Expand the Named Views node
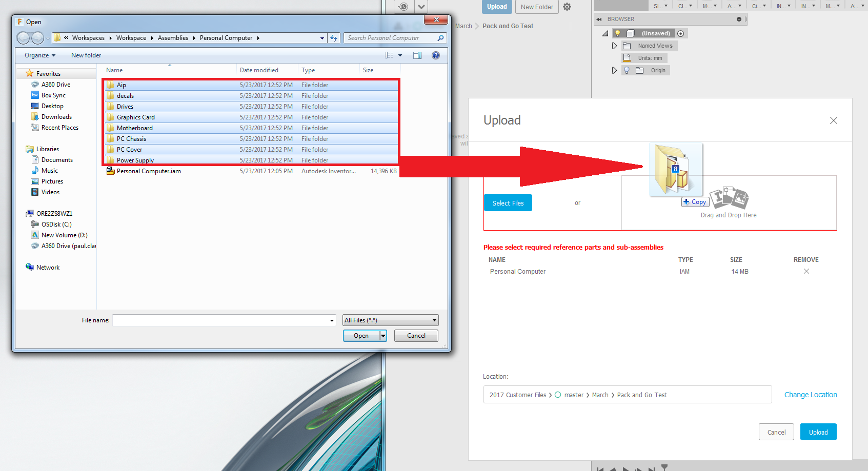 [x=614, y=46]
